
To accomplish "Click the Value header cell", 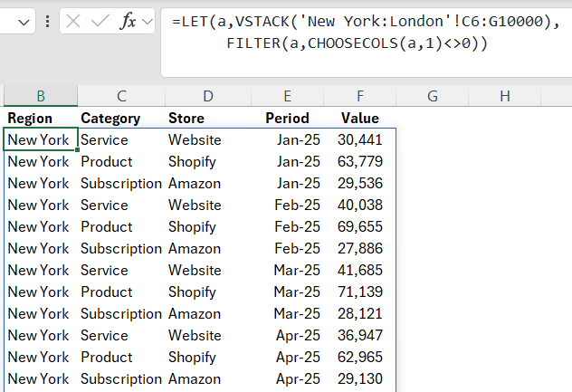I will pos(359,119).
